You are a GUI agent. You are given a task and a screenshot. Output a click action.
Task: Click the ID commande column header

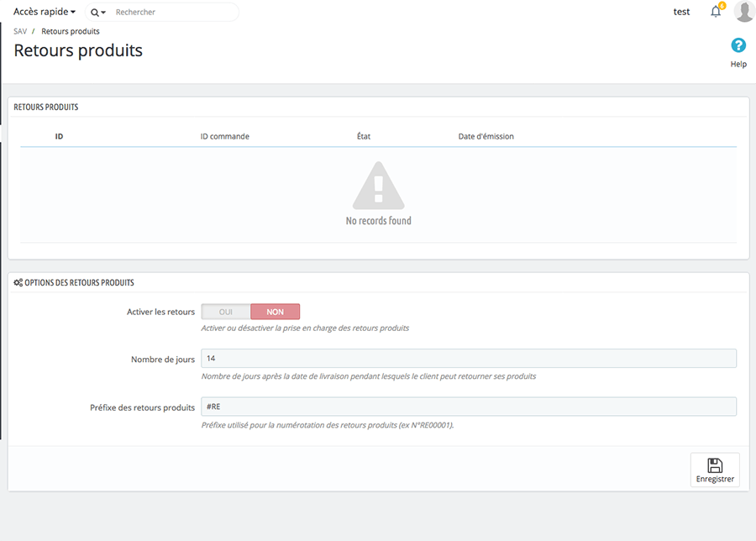click(224, 136)
